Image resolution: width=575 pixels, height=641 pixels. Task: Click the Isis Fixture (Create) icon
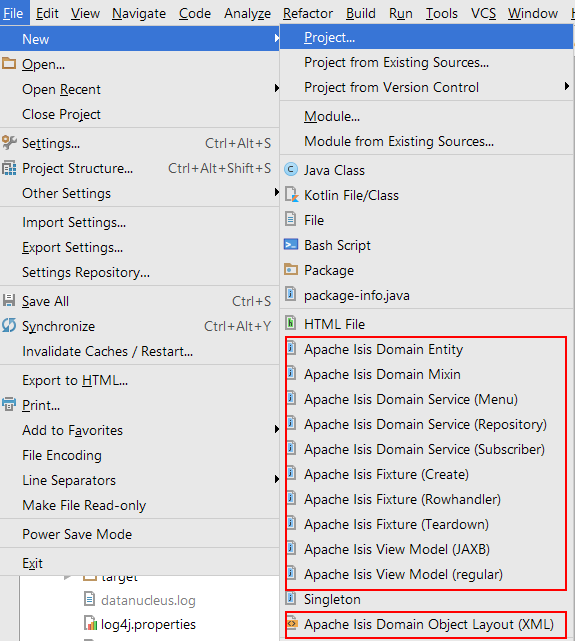(x=291, y=473)
